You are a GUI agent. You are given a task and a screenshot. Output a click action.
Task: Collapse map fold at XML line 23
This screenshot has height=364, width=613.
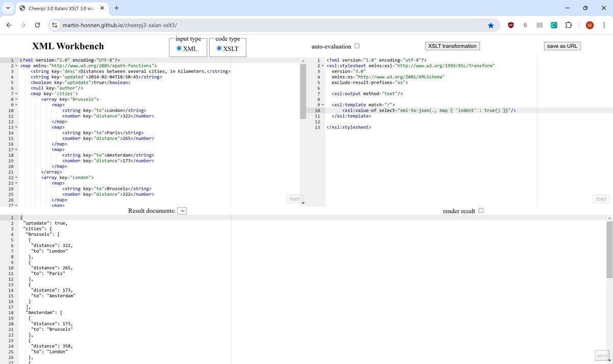point(16,183)
